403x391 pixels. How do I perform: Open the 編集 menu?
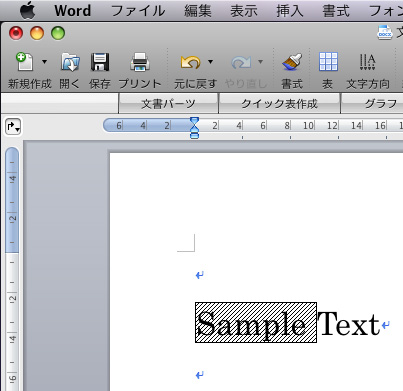tap(198, 11)
